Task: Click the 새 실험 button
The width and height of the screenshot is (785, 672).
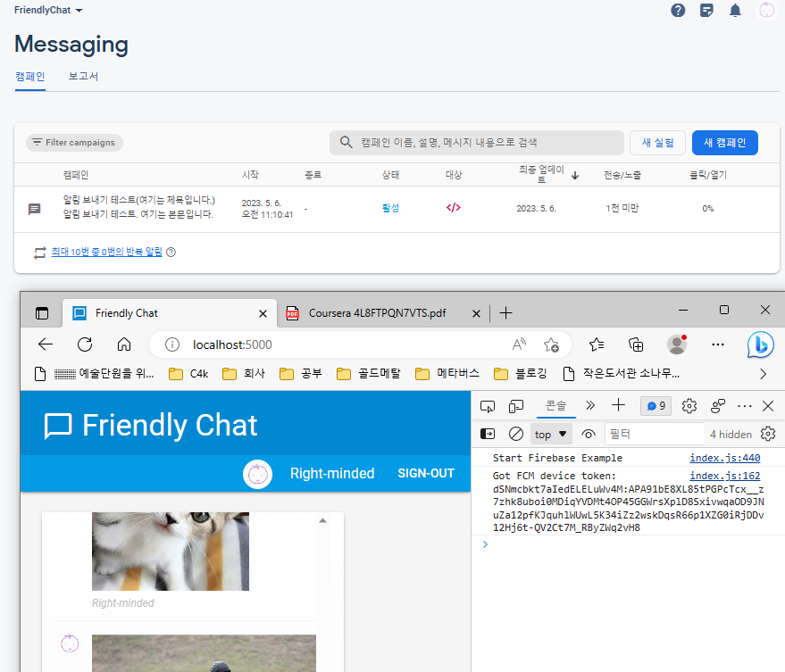Action: [657, 143]
